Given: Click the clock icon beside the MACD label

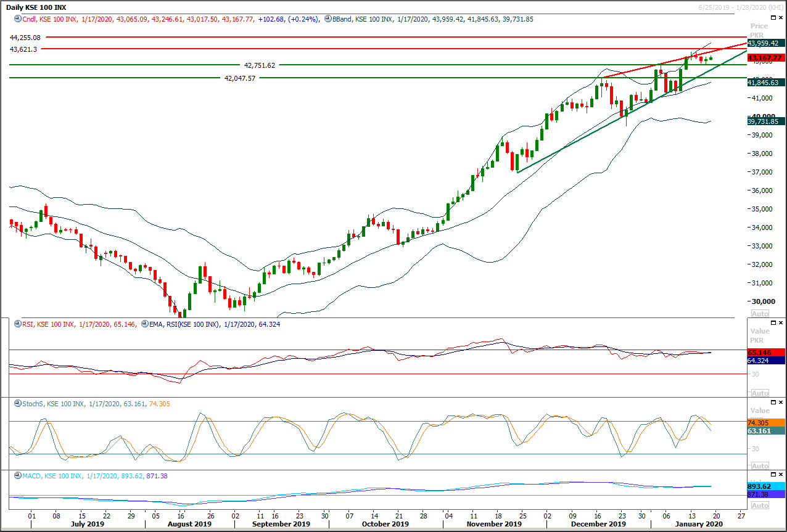Looking at the screenshot, I should [x=17, y=476].
